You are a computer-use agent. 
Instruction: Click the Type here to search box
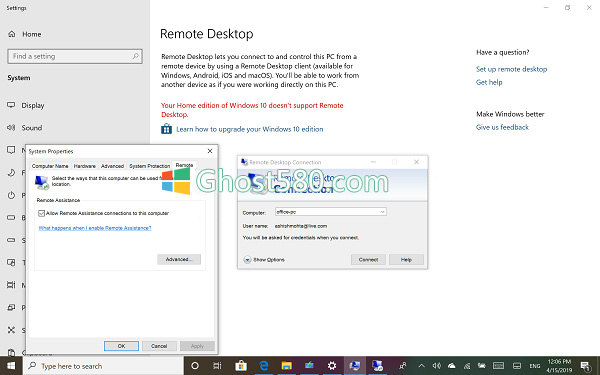tap(103, 366)
